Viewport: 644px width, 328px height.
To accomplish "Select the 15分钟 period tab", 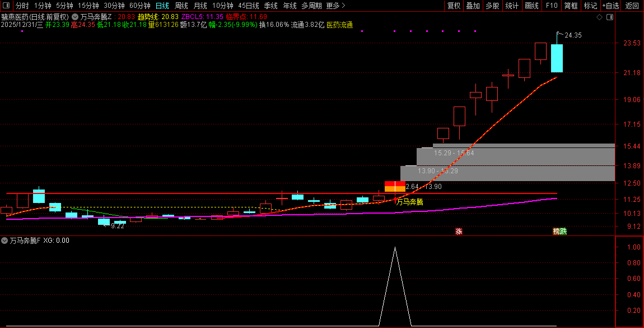I will click(88, 6).
